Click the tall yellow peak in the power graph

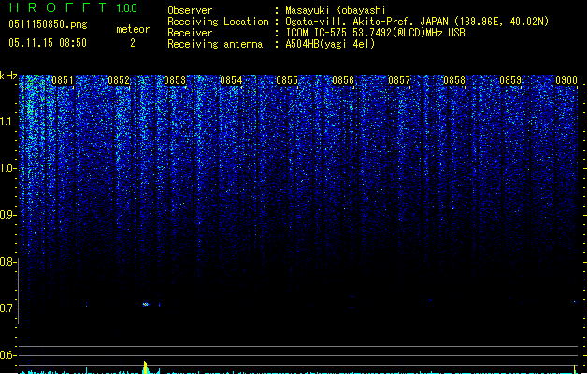point(146,367)
